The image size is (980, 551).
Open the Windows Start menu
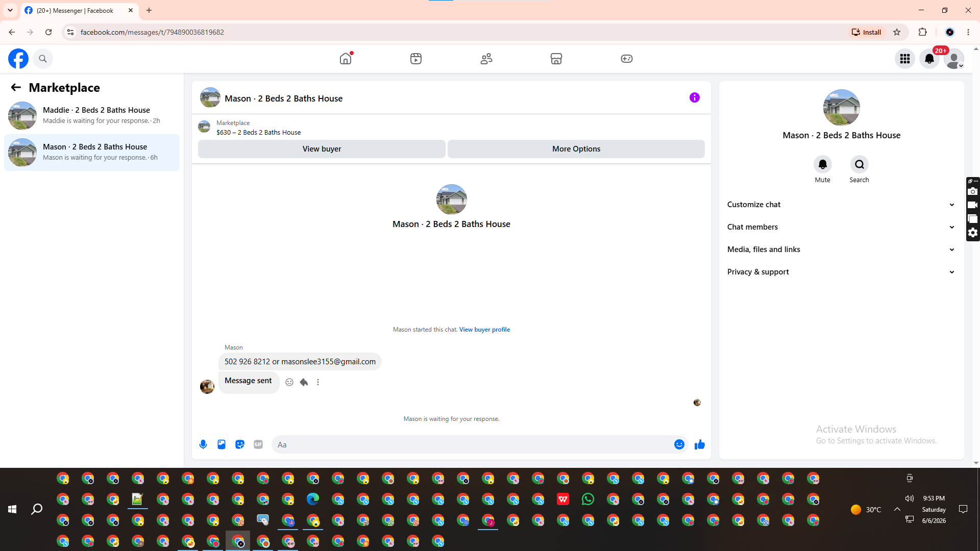click(12, 509)
